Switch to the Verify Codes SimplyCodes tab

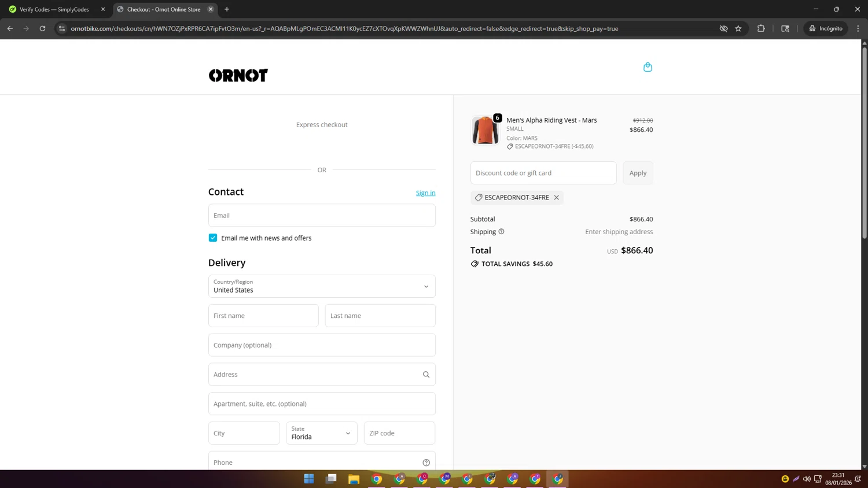(54, 9)
